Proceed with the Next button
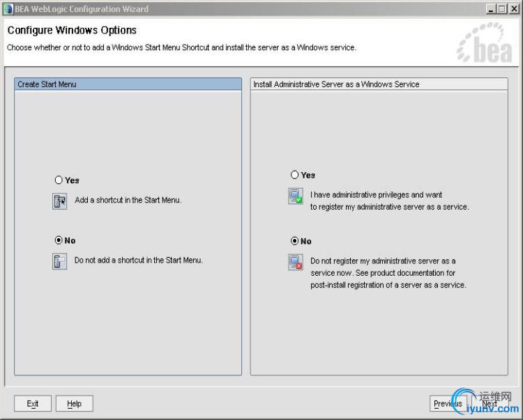The image size is (523, 420). pyautogui.click(x=490, y=404)
